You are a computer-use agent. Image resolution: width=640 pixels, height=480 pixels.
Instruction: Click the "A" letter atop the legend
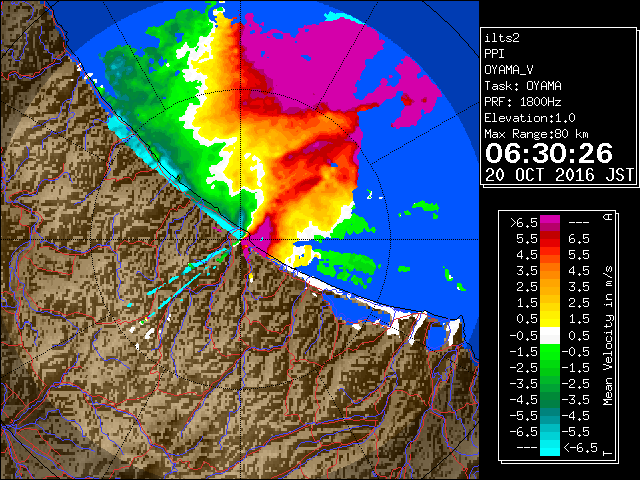coord(608,217)
